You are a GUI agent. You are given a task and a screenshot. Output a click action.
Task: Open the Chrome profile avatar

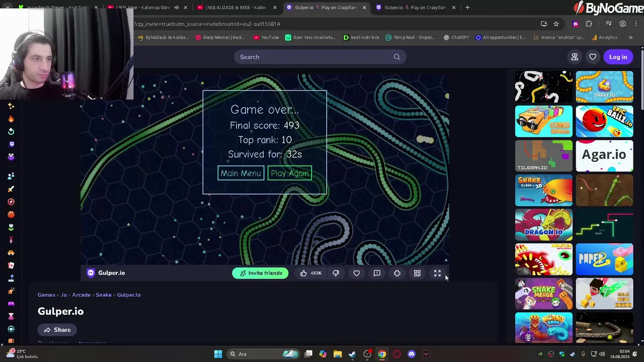click(622, 24)
